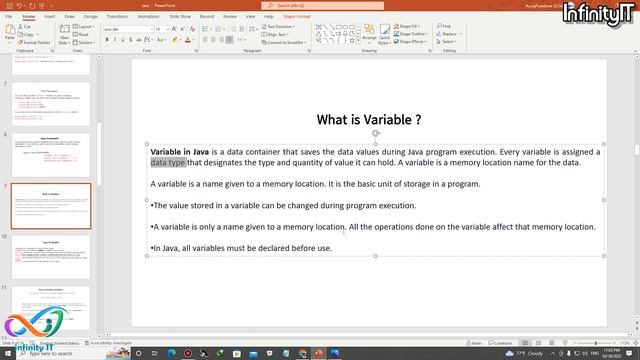Toggle italic formatting
The image size is (640, 360).
115,40
